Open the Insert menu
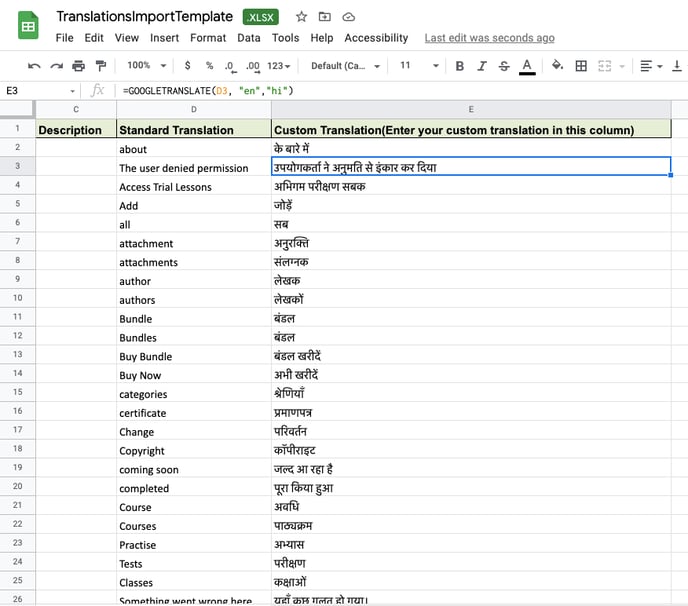The height and width of the screenshot is (606, 688). [x=165, y=38]
